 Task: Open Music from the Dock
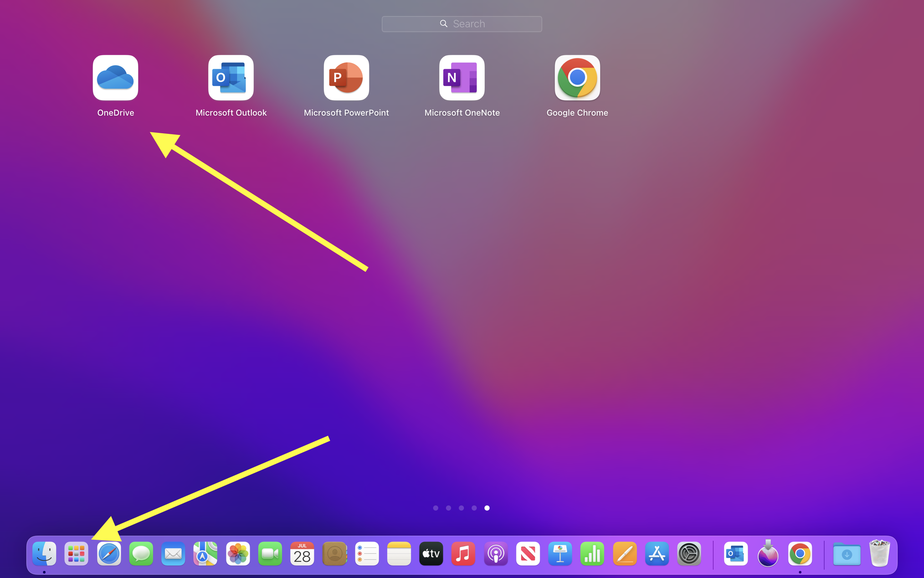pos(463,554)
